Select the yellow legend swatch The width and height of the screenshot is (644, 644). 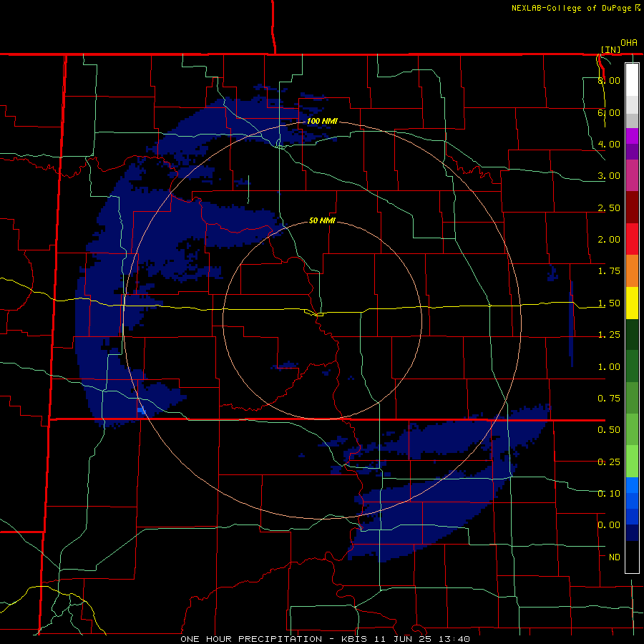(632, 303)
